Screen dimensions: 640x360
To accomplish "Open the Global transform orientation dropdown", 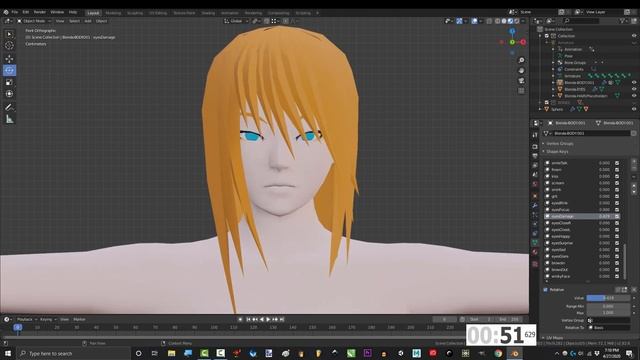I will (x=236, y=21).
